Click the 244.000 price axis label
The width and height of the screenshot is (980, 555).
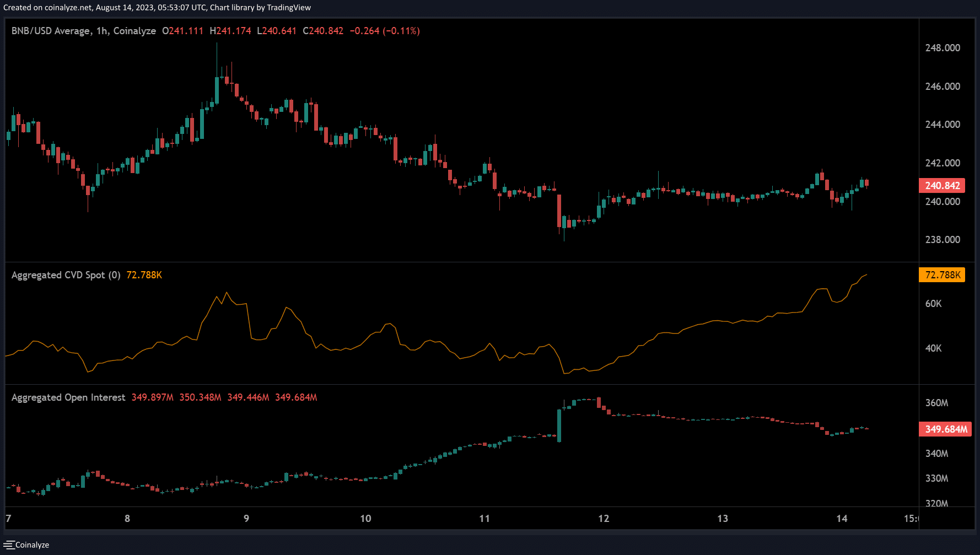pos(942,125)
